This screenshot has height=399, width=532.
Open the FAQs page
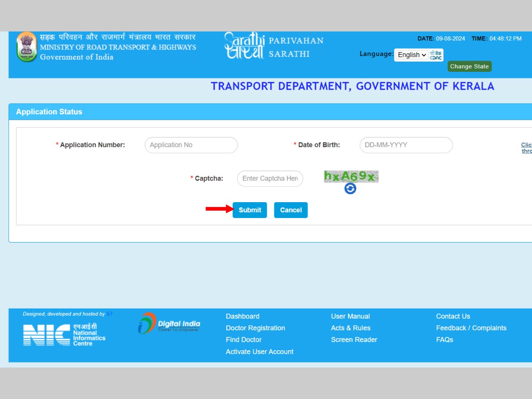coord(445,340)
